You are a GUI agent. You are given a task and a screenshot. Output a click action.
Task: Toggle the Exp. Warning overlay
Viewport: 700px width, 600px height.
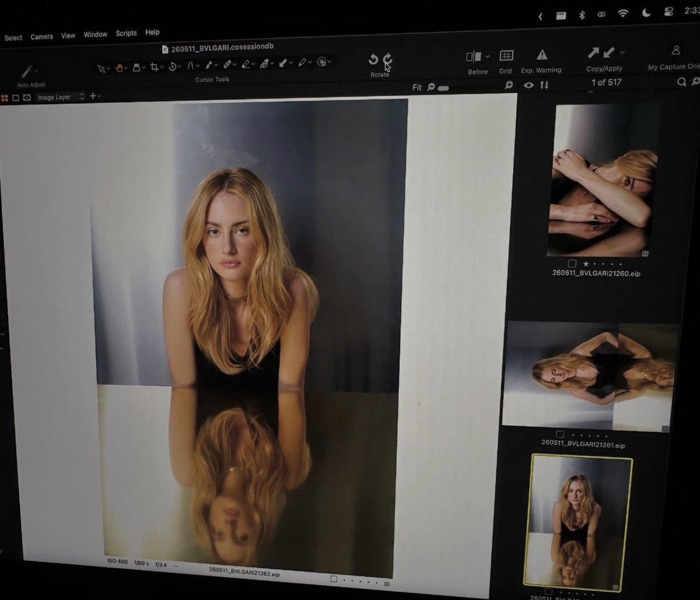click(x=542, y=55)
